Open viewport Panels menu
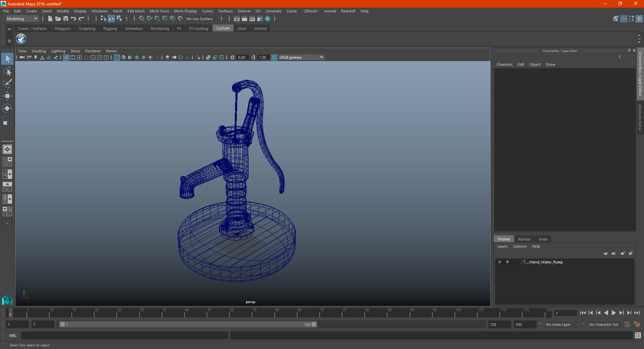Viewport: 644px width, 349px height. click(111, 51)
